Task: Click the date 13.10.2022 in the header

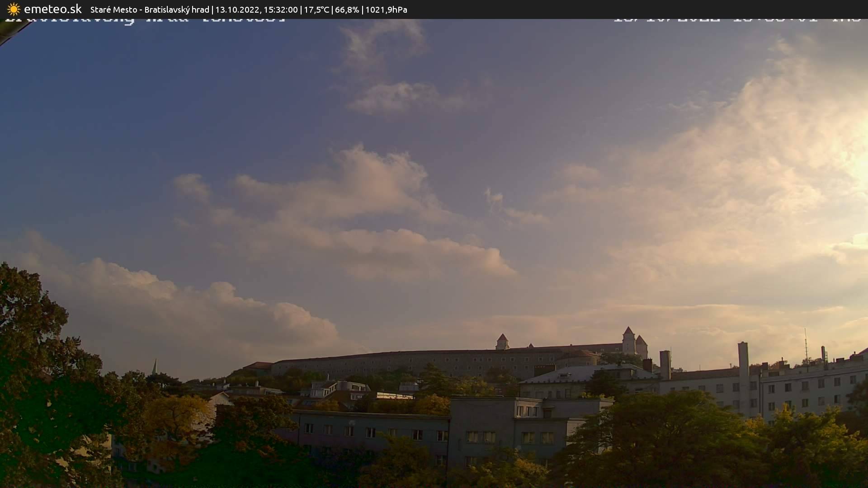Action: [237, 9]
